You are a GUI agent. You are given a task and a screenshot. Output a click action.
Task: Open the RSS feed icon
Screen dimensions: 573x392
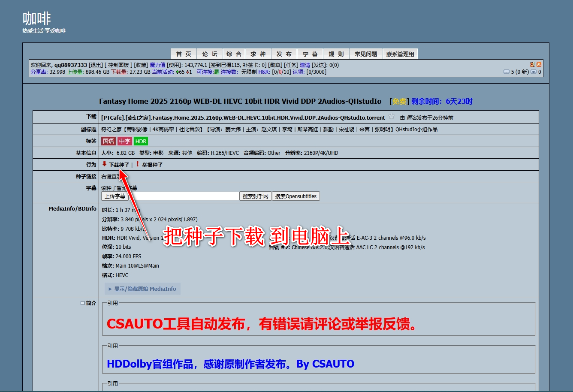(x=539, y=65)
